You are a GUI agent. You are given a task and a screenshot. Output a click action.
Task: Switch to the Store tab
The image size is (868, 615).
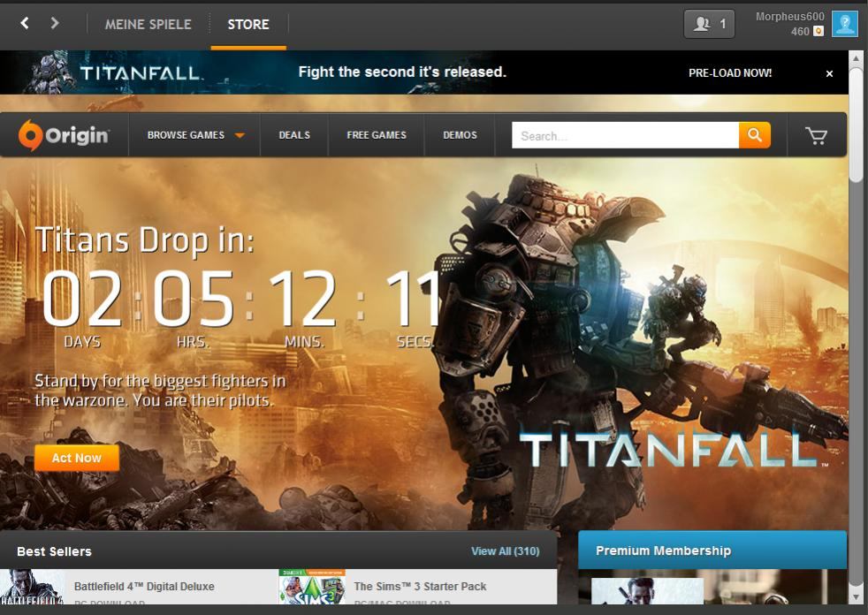(x=248, y=25)
